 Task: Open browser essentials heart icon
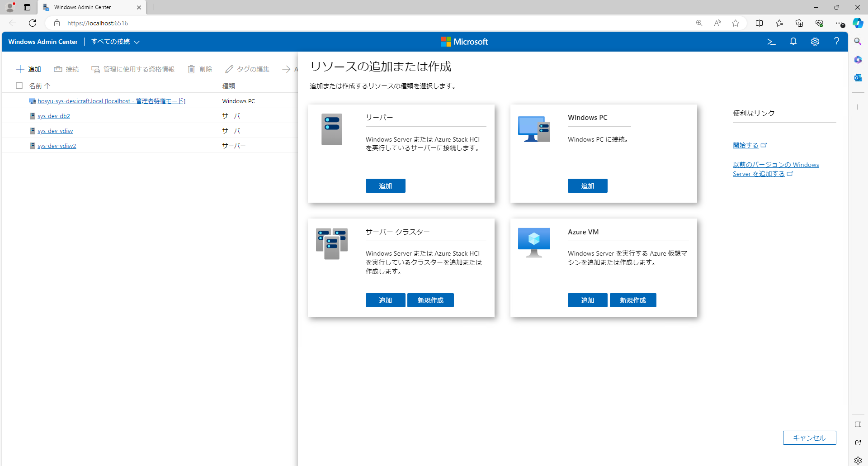(819, 23)
